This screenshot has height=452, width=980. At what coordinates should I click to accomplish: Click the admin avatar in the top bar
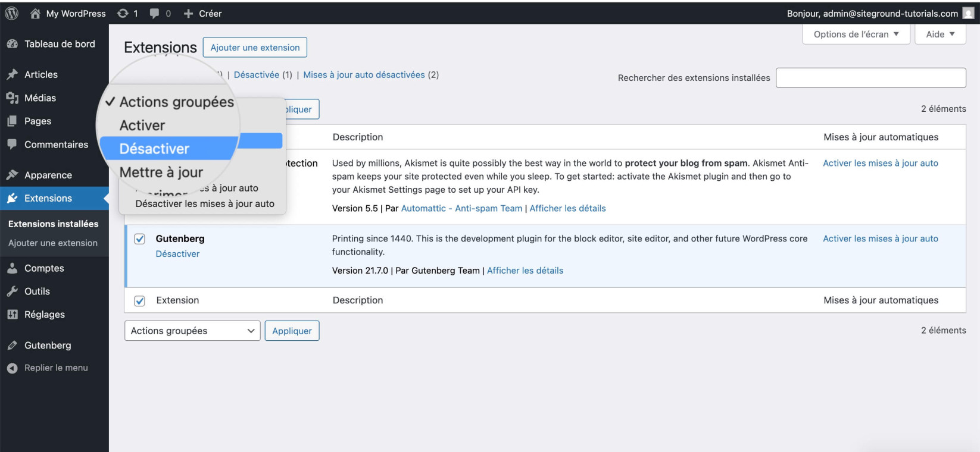pos(969,13)
